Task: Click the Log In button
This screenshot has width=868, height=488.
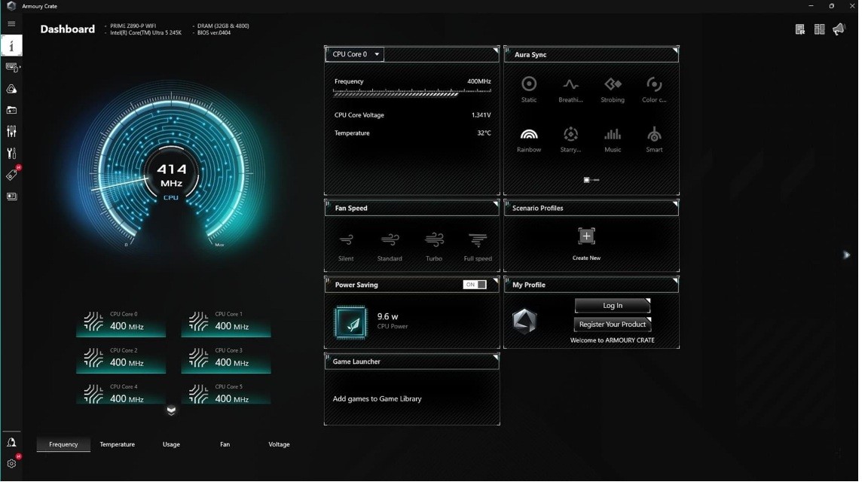Action: click(x=613, y=306)
